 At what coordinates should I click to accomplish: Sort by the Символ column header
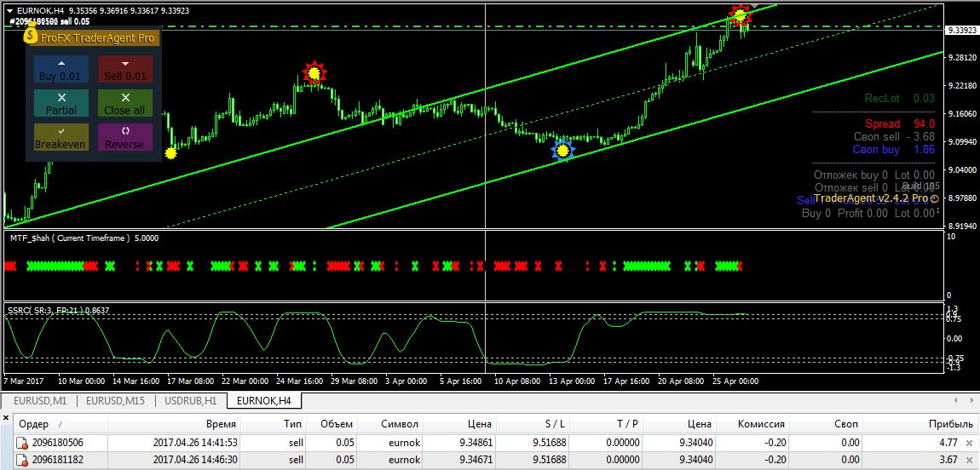point(390,424)
